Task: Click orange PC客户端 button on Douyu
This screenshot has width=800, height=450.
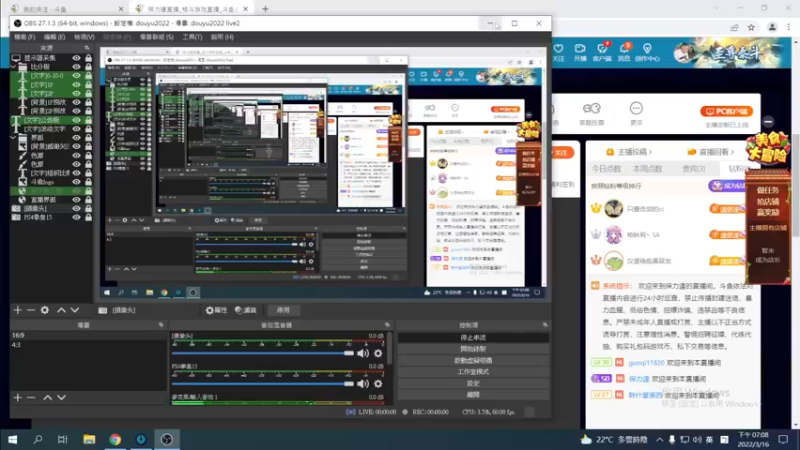Action: 727,111
